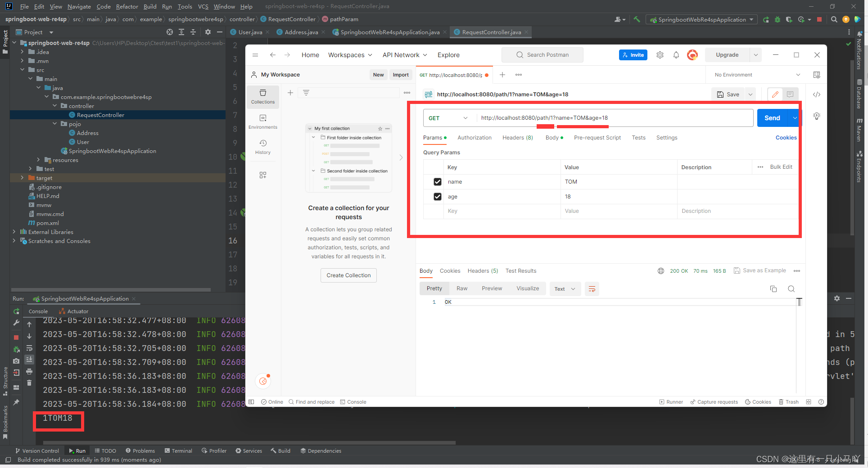Screen dimensions: 868x468
Task: Open the code snippet panel icon
Action: (817, 94)
